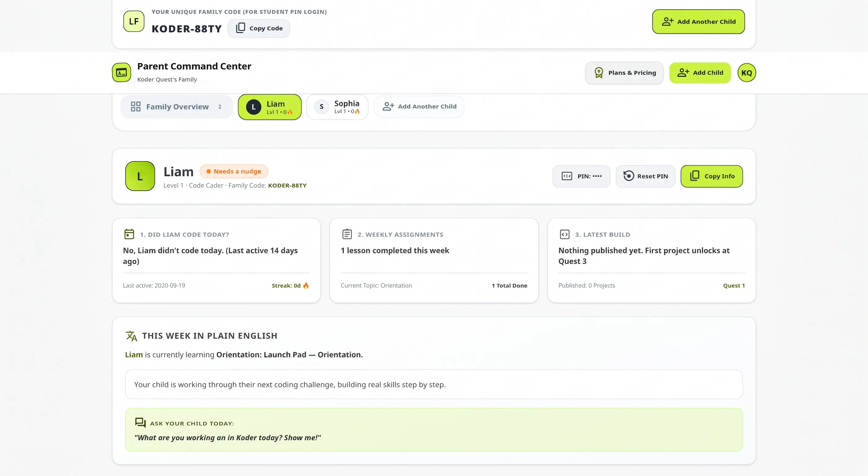Select the Liam child tab
The width and height of the screenshot is (868, 476).
270,107
